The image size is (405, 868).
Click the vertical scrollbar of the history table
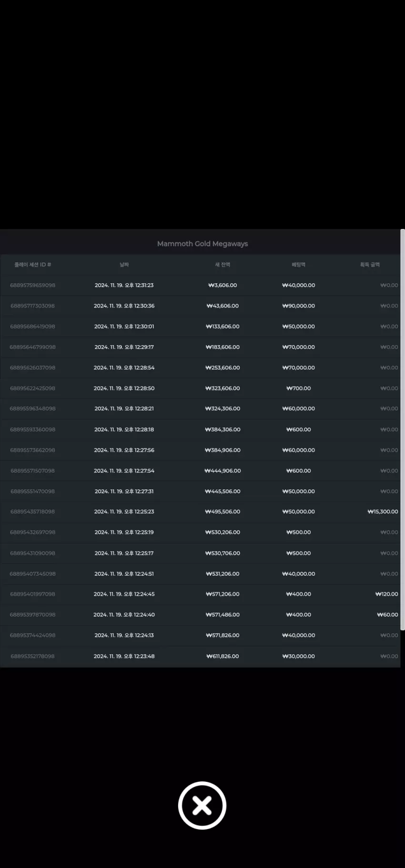[x=403, y=430]
